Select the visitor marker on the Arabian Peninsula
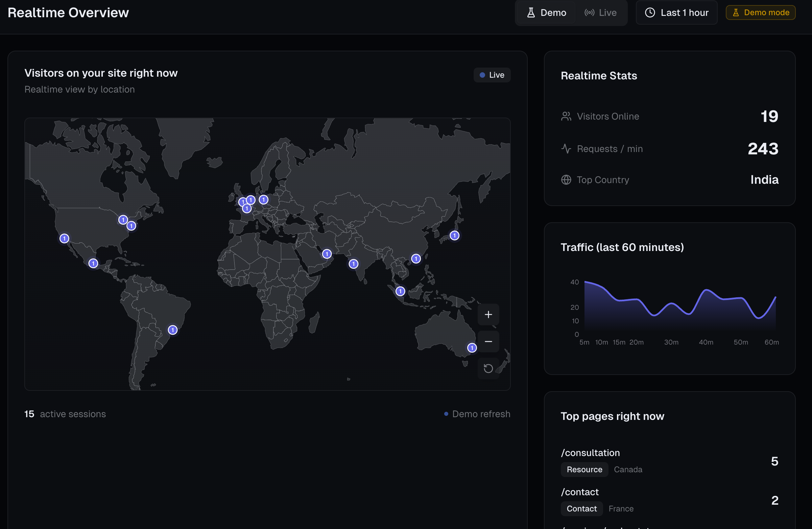The image size is (812, 529). (327, 254)
